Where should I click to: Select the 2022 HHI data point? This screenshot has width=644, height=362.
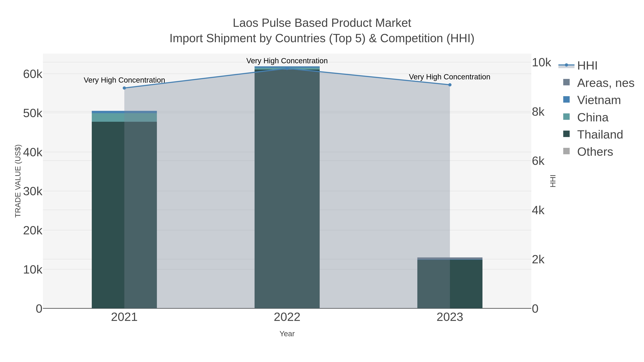point(287,68)
